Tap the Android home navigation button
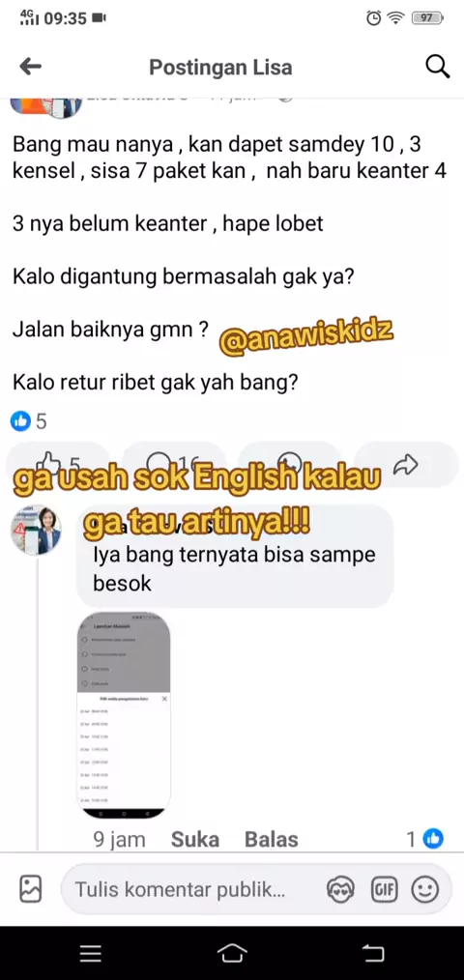 pyautogui.click(x=232, y=953)
